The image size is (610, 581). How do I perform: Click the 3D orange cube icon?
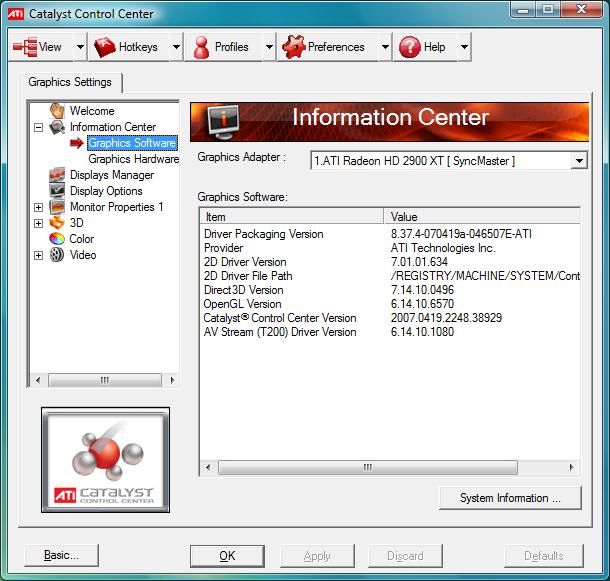click(x=57, y=223)
